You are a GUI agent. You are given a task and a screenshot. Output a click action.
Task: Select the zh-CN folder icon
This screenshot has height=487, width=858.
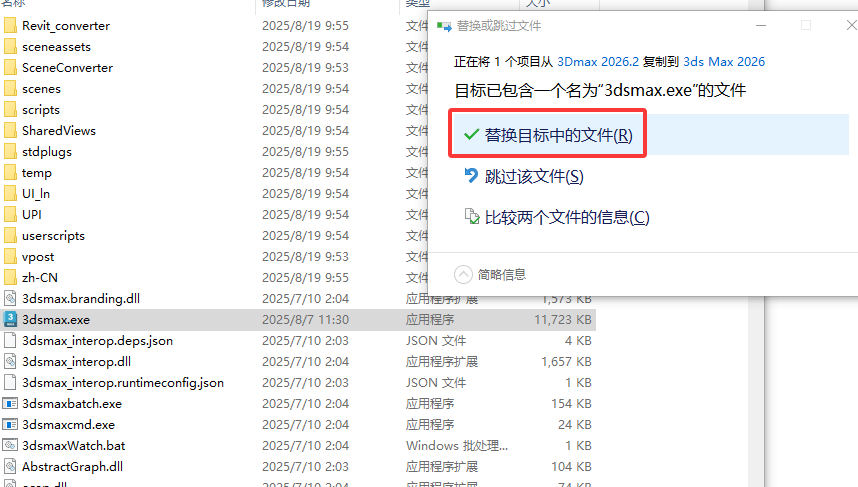point(10,277)
